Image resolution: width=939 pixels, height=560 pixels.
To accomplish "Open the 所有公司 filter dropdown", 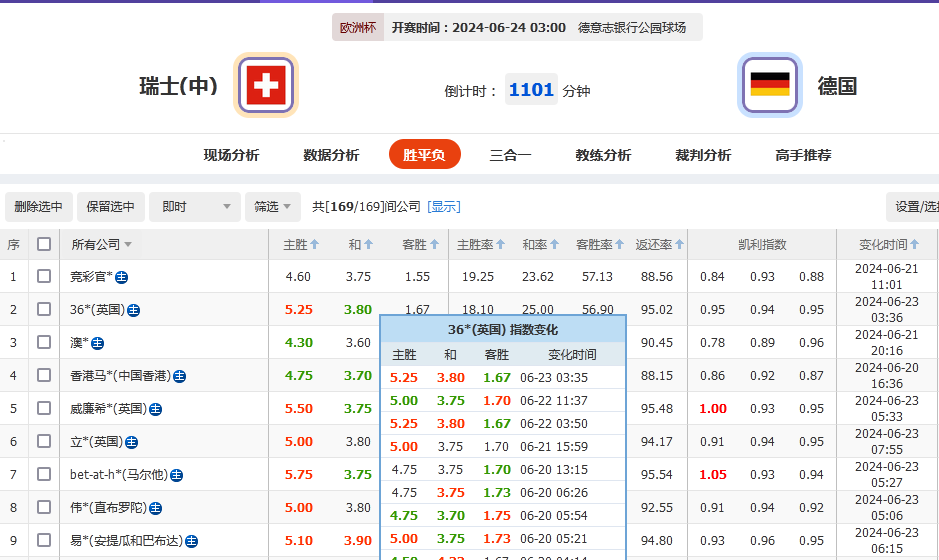I will coord(101,245).
